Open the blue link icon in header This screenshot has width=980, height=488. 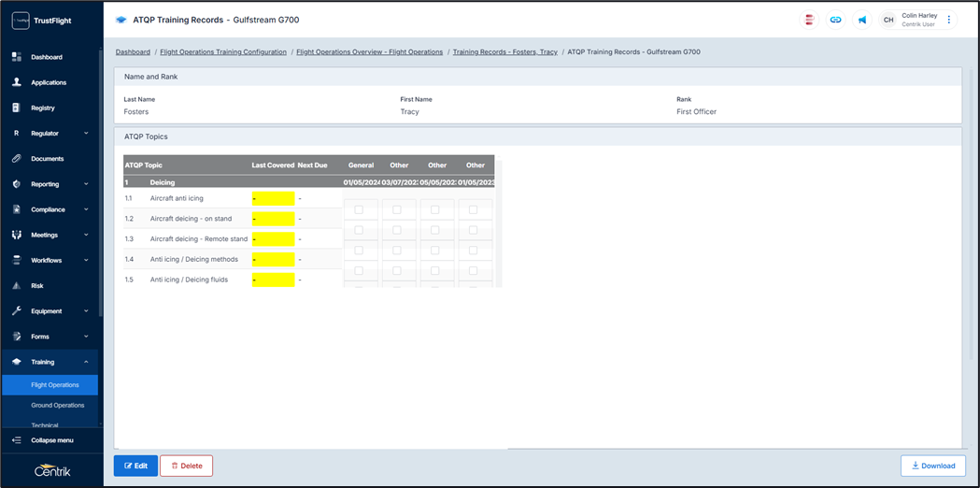tap(836, 20)
